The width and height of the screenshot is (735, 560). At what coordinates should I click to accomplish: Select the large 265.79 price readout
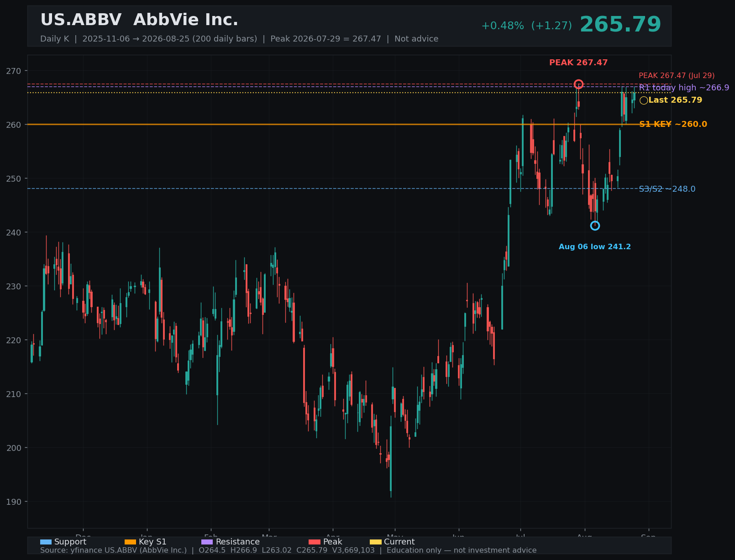point(620,25)
